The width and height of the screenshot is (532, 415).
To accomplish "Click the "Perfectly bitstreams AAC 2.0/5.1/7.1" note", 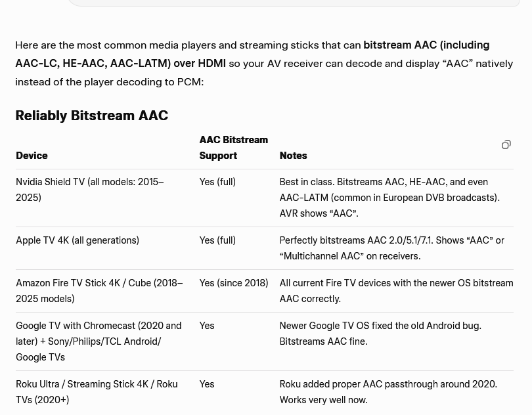I will [391, 248].
